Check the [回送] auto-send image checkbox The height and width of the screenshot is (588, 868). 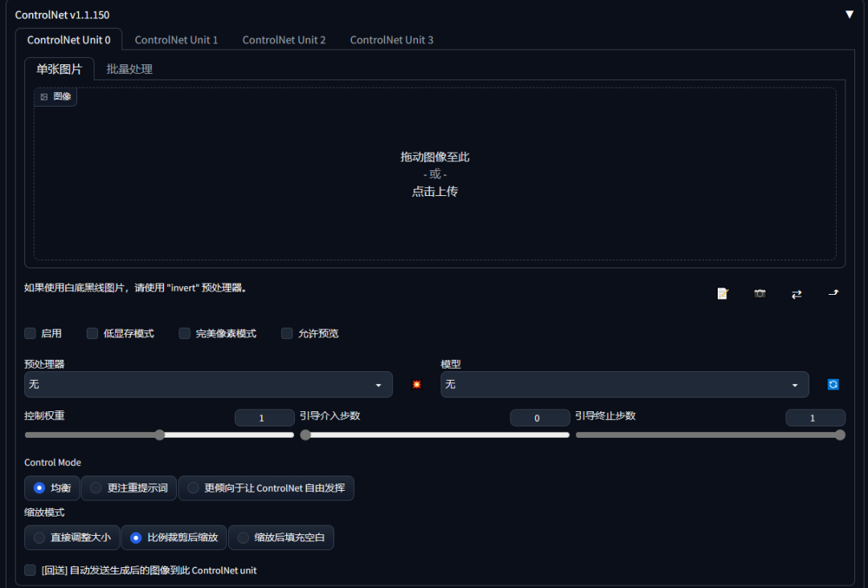click(x=30, y=570)
